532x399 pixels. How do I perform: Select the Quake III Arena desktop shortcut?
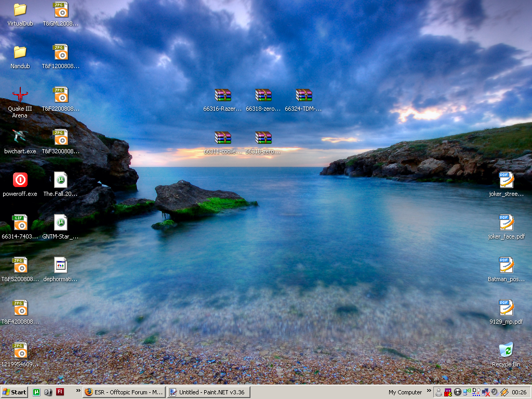coord(20,96)
